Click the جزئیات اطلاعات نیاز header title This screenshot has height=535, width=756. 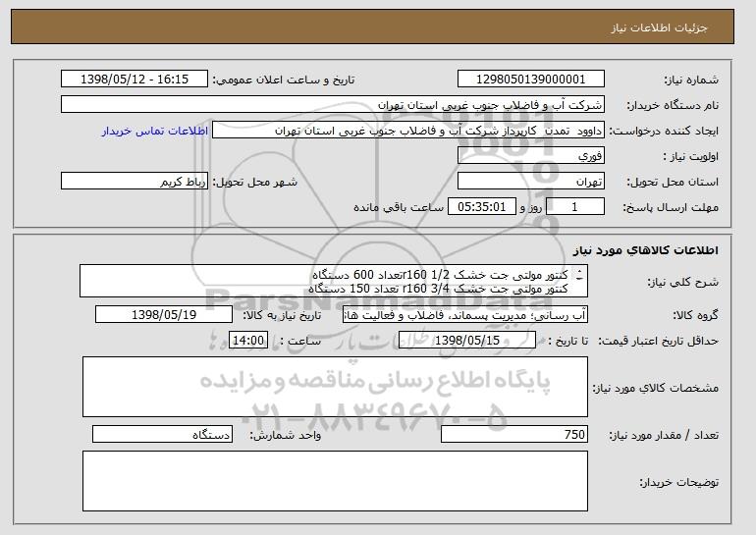pos(659,27)
